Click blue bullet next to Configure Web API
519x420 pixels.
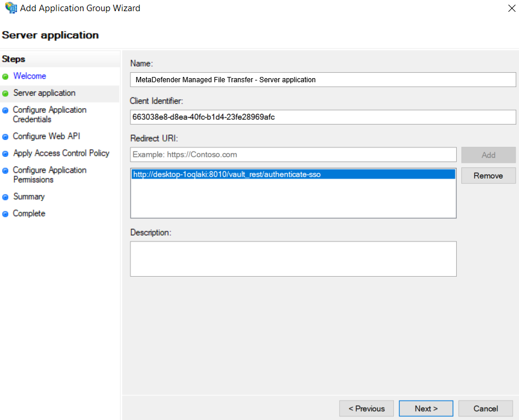pos(5,137)
